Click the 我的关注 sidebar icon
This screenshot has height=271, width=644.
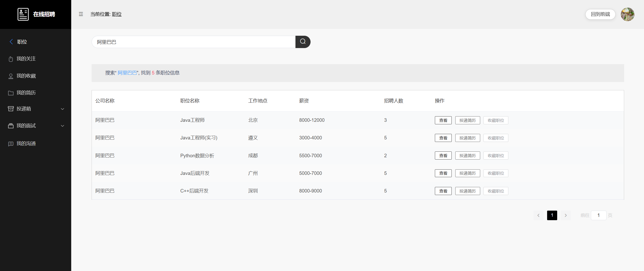coord(11,59)
